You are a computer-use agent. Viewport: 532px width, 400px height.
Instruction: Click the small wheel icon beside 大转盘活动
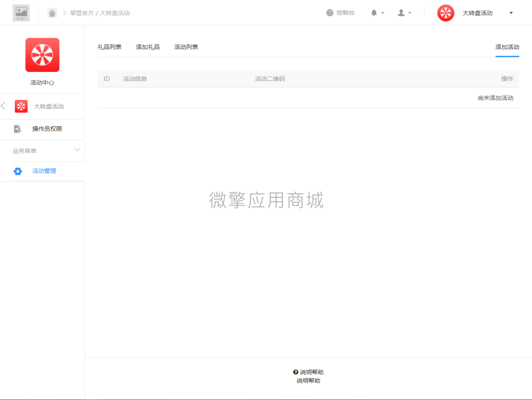21,106
